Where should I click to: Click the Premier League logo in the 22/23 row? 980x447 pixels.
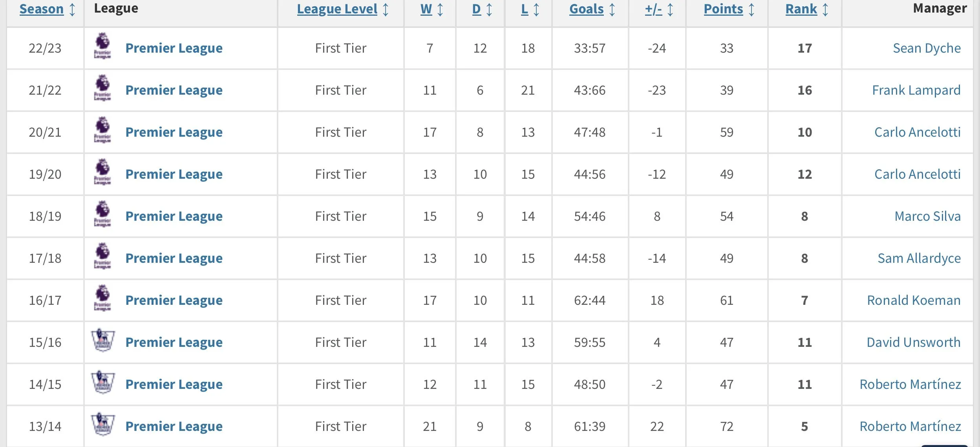pos(102,46)
